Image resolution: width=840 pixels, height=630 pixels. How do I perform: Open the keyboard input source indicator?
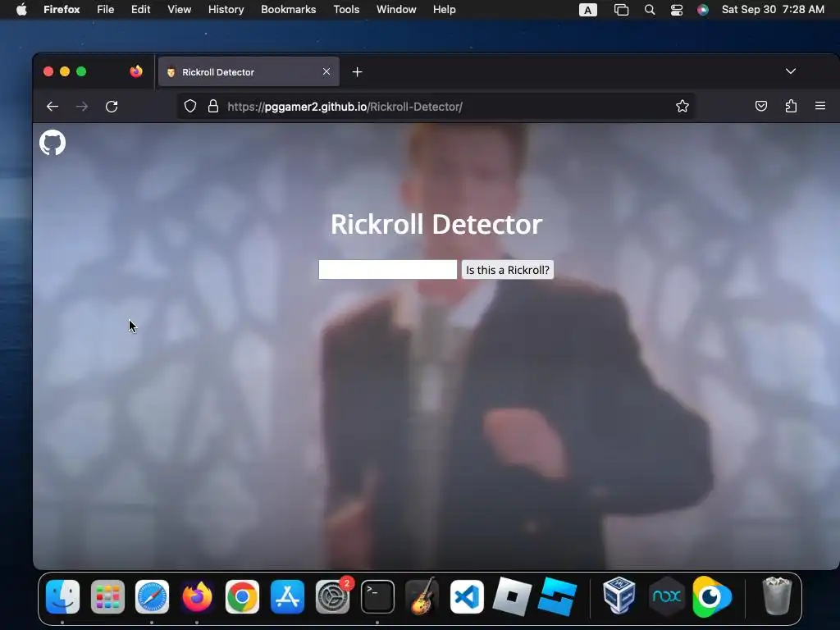[x=587, y=10]
